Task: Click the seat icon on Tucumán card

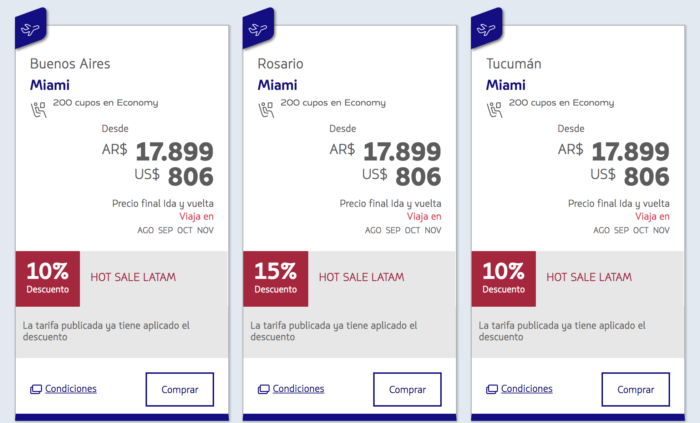Action: 494,108
